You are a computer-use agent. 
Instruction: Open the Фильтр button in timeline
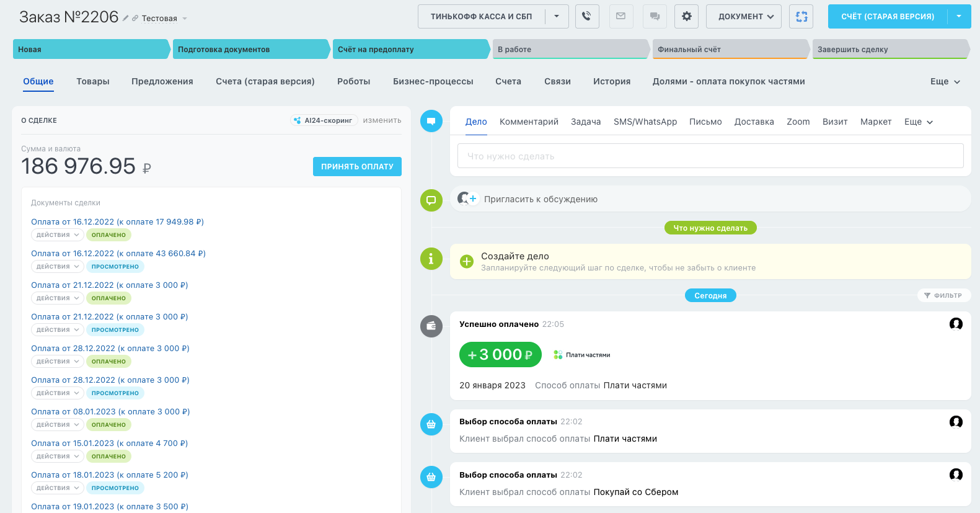[943, 296]
